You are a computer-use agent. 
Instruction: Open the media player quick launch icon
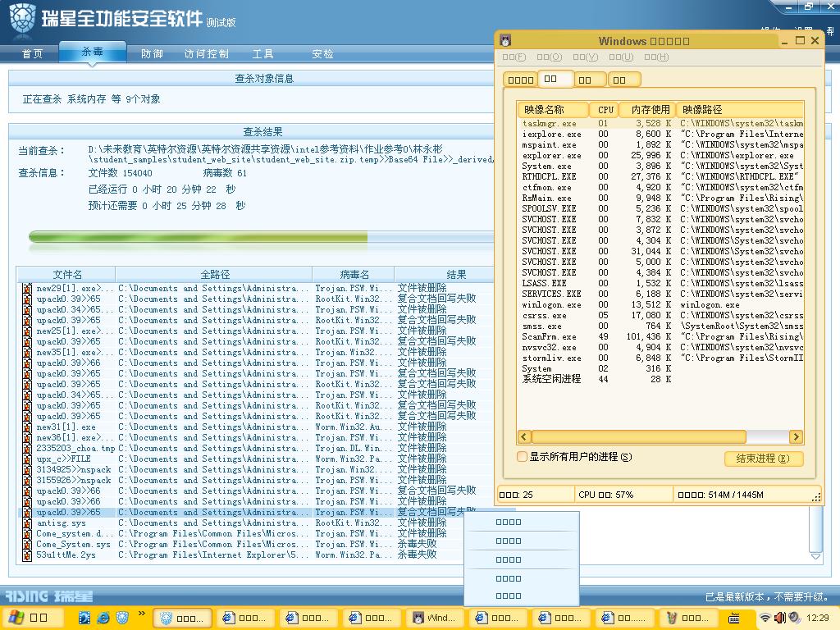[84, 618]
